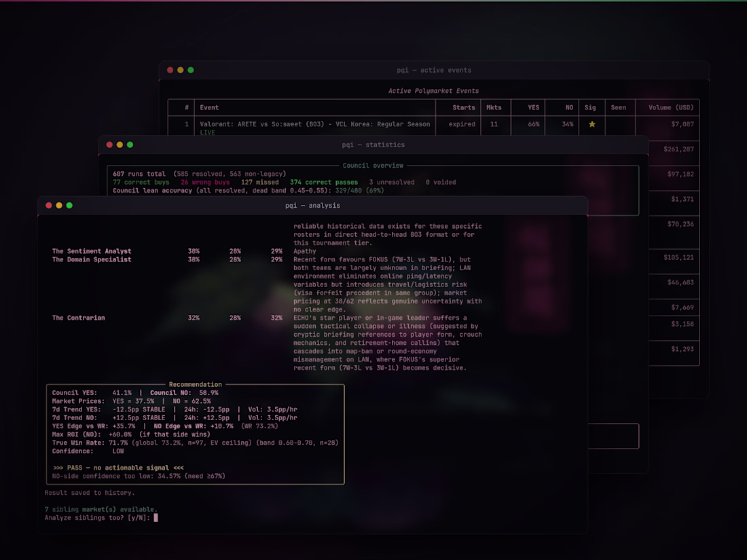Click the $70,236 volume value
Screen dimensions: 747x560
click(x=680, y=224)
